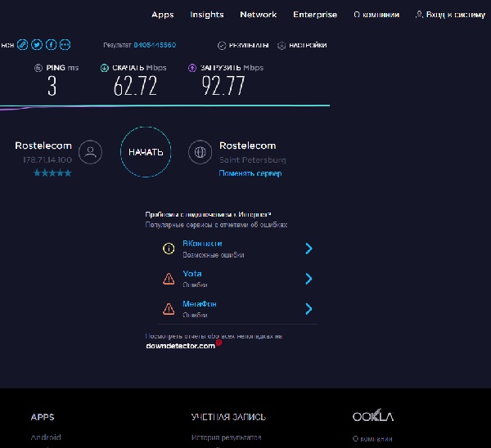Click the ping icon
Image resolution: width=491 pixels, height=448 pixels.
(38, 68)
